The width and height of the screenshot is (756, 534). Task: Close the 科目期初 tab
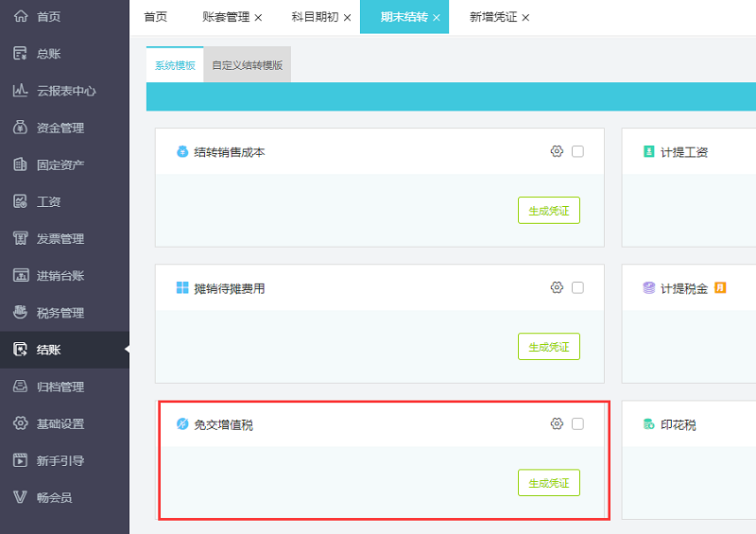(347, 18)
